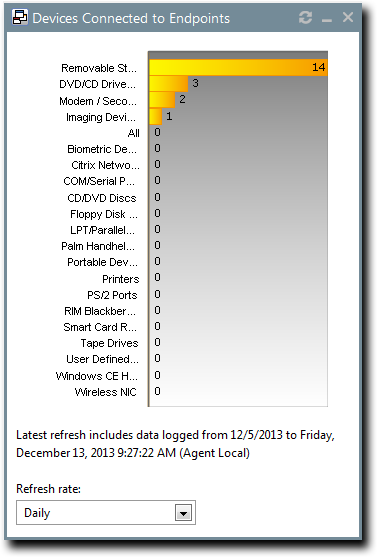This screenshot has height=557, width=377.
Task: Click the widget title text
Action: pyautogui.click(x=131, y=18)
